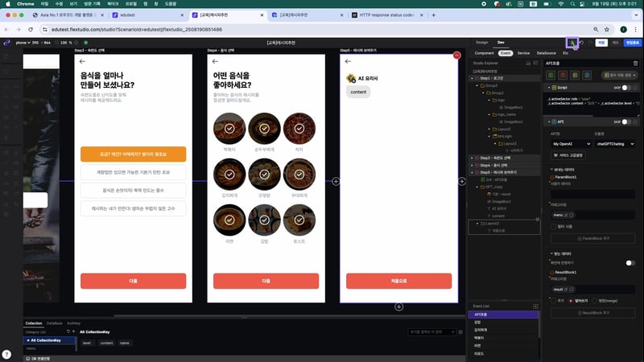Add new event with Event List plus
This screenshot has width=644, height=362.
pyautogui.click(x=536, y=306)
